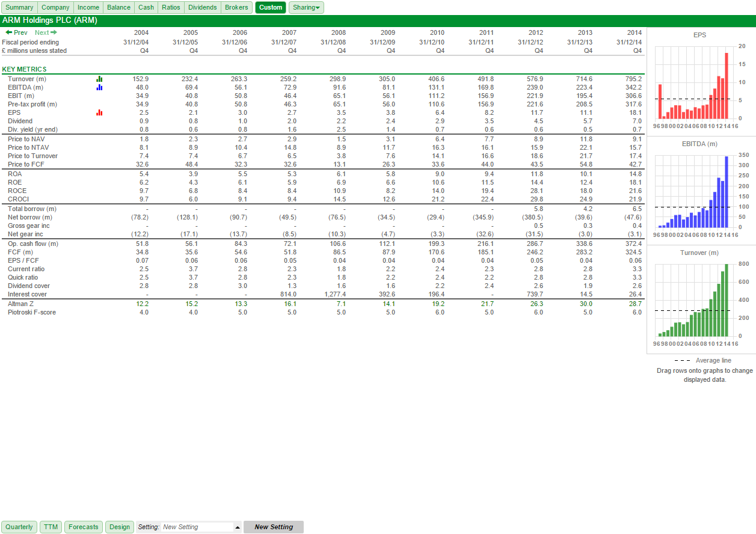756x534 pixels.
Task: Click the blue chart icon beside EBITDA row
Action: (x=99, y=87)
